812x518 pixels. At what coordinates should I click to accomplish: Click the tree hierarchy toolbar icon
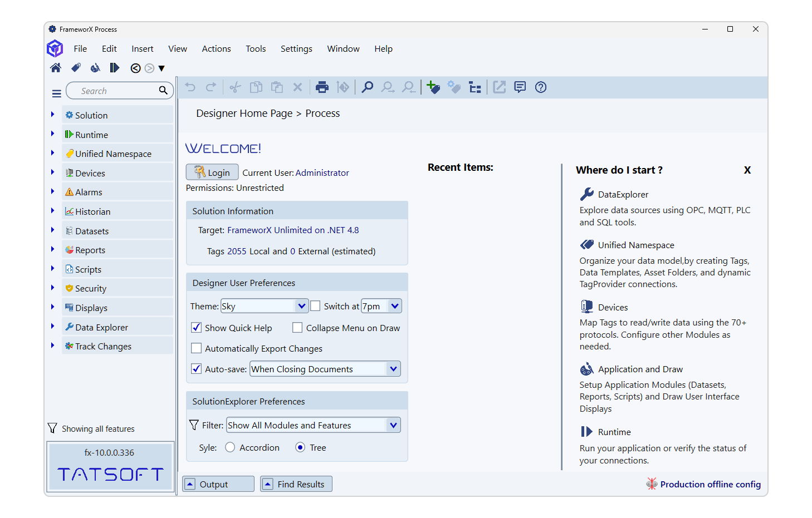(475, 87)
